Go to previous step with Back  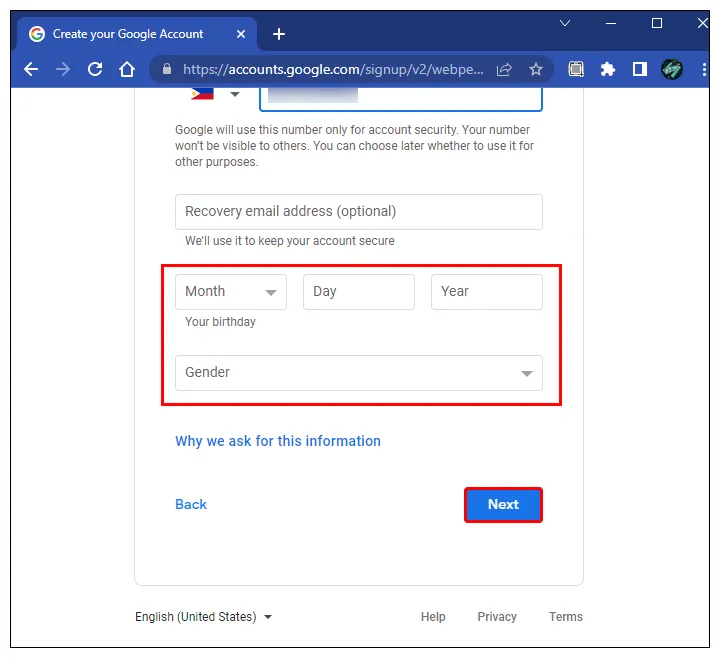coord(191,504)
